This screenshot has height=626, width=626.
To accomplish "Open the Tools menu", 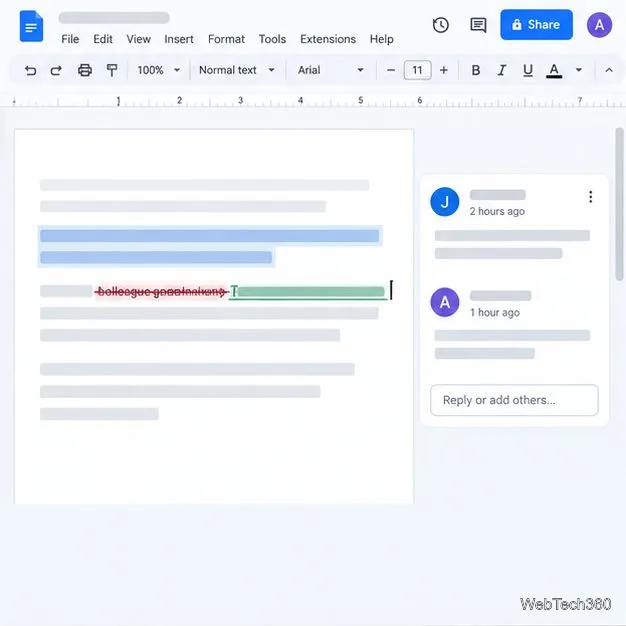I will point(272,39).
